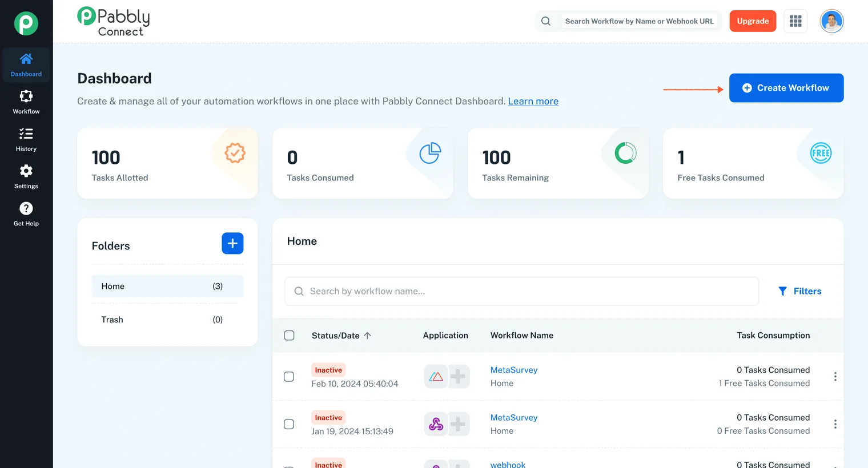The width and height of the screenshot is (868, 468).
Task: Check the Feb 10, 2024 MetaSurvey row checkbox
Action: (289, 377)
